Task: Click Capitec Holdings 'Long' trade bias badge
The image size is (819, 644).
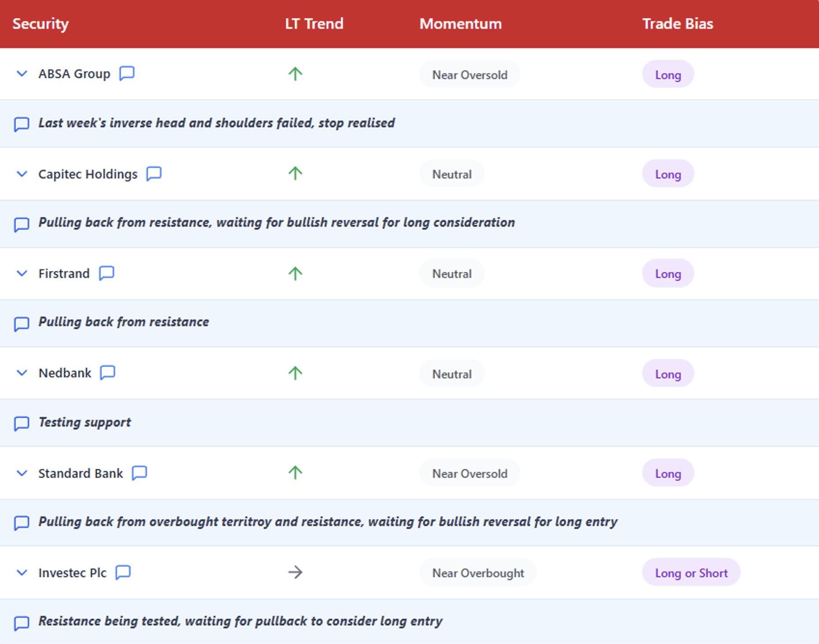Action: coord(668,174)
